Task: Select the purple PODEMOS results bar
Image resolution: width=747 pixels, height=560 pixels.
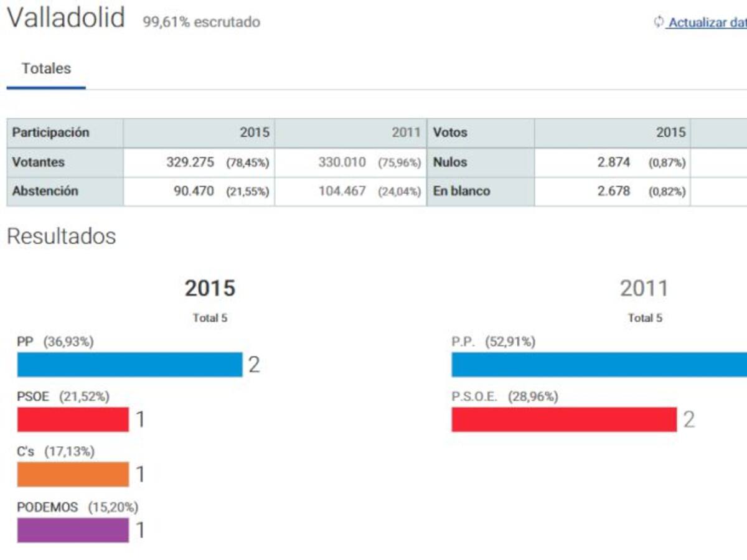Action: point(73,530)
